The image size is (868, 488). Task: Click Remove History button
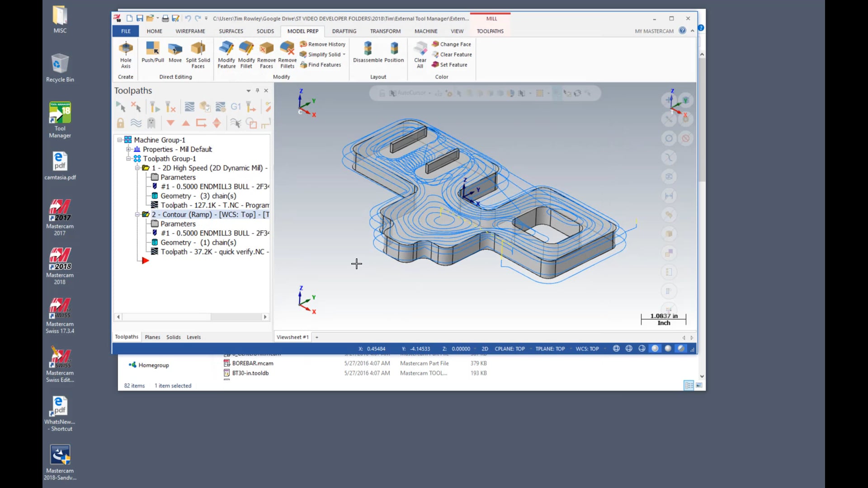[x=323, y=44]
